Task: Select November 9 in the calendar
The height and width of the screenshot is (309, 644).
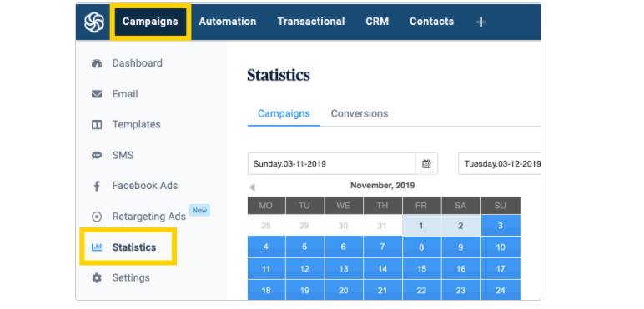Action: [x=460, y=247]
